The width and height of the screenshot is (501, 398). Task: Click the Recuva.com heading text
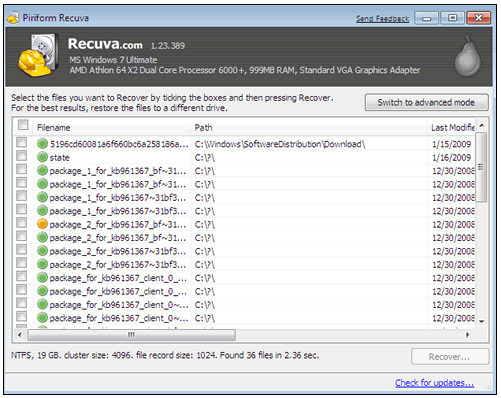pyautogui.click(x=105, y=44)
